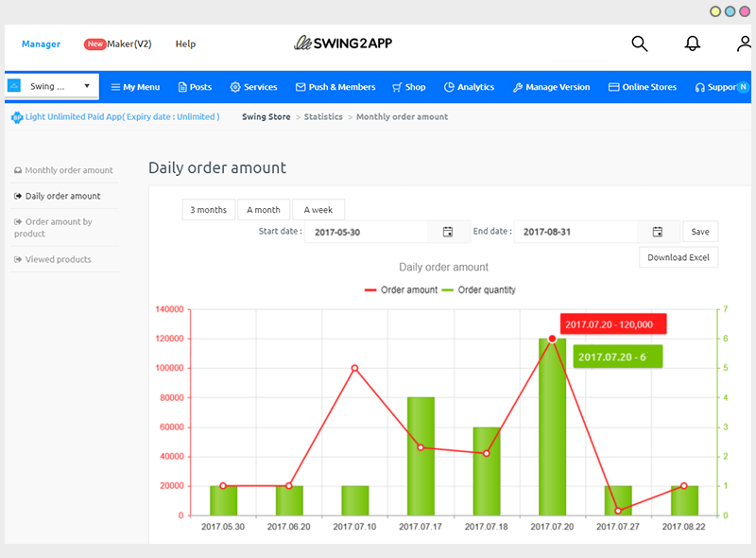Switch the period to A week
756x558 pixels.
[318, 209]
